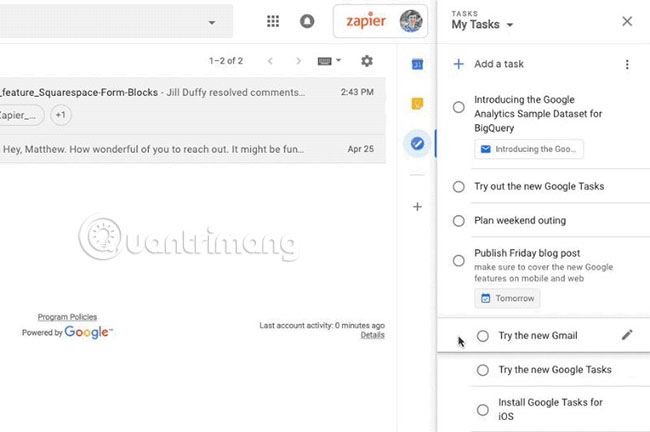Open linked email Introducing the Goo... chip
This screenshot has width=650, height=432.
[x=529, y=149]
